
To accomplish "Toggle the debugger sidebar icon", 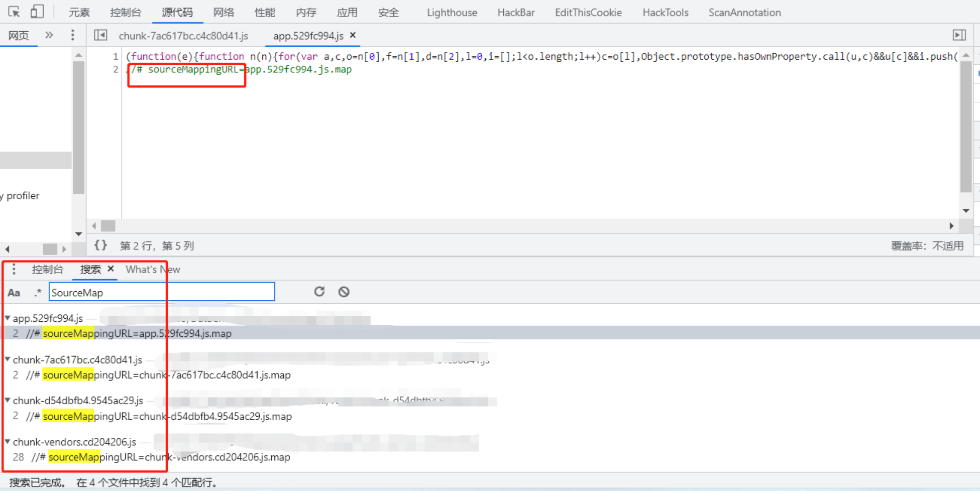I will pos(959,35).
